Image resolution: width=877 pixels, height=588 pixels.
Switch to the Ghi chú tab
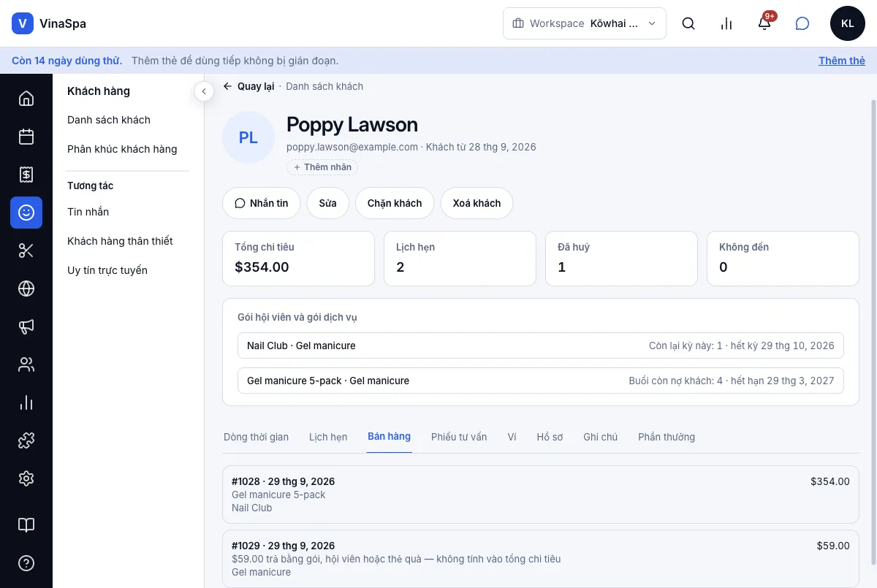click(x=600, y=437)
